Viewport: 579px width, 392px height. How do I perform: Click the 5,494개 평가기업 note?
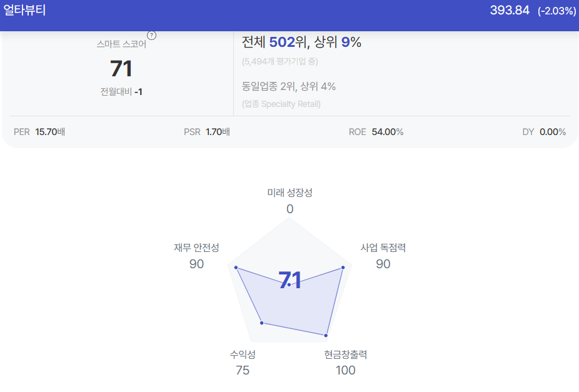pos(279,61)
